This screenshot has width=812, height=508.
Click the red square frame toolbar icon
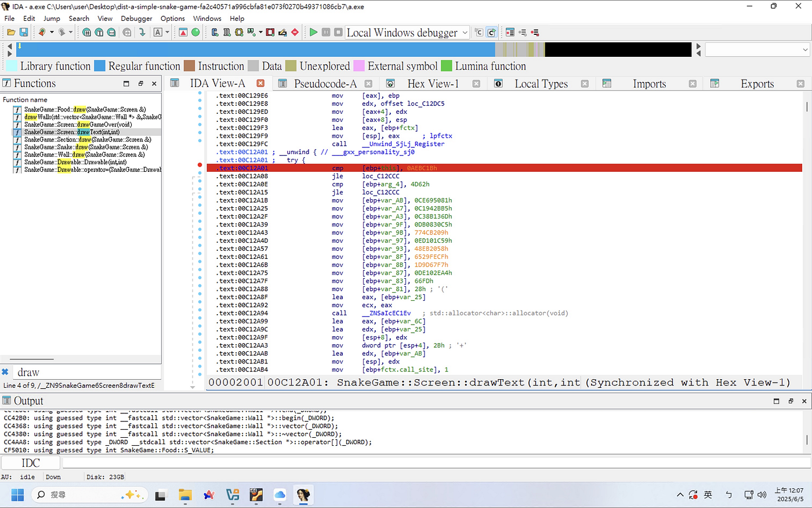[270, 33]
